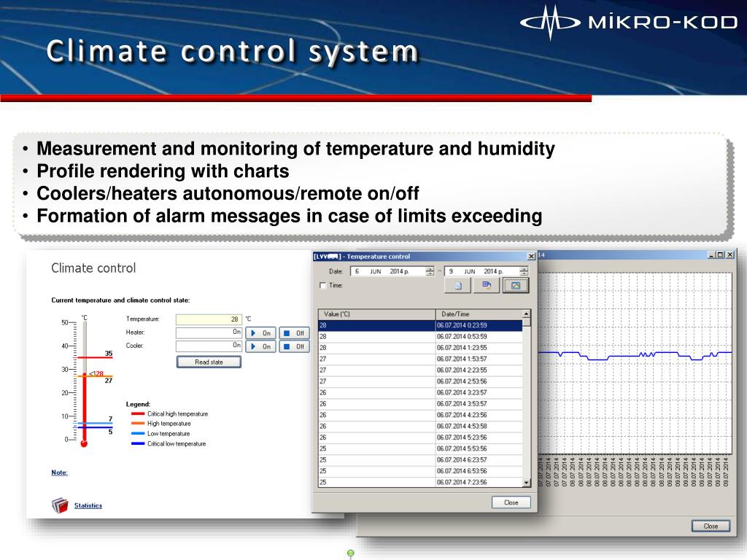Click Close button in the chart window
The image size is (747, 560).
point(711,526)
